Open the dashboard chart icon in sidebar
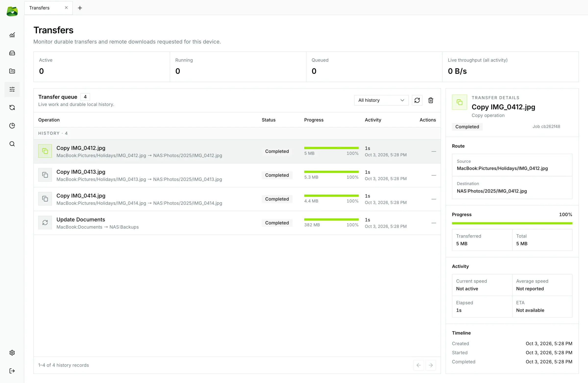 [12, 35]
